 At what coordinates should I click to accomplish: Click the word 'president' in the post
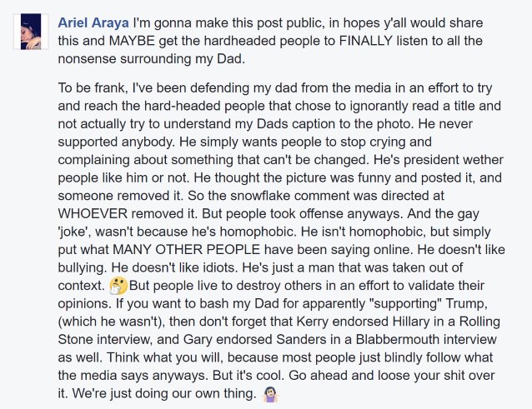tap(431, 160)
